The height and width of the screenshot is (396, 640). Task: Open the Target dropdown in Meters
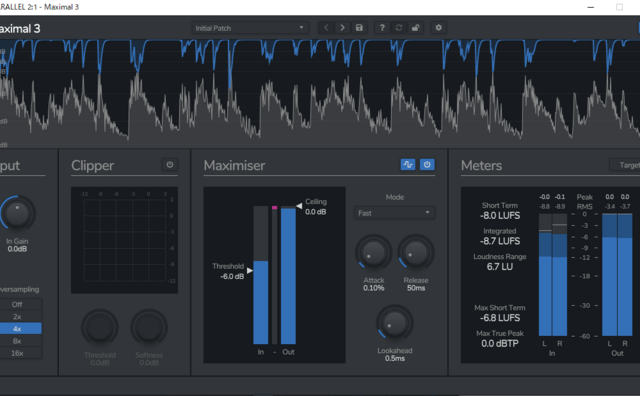pos(625,165)
